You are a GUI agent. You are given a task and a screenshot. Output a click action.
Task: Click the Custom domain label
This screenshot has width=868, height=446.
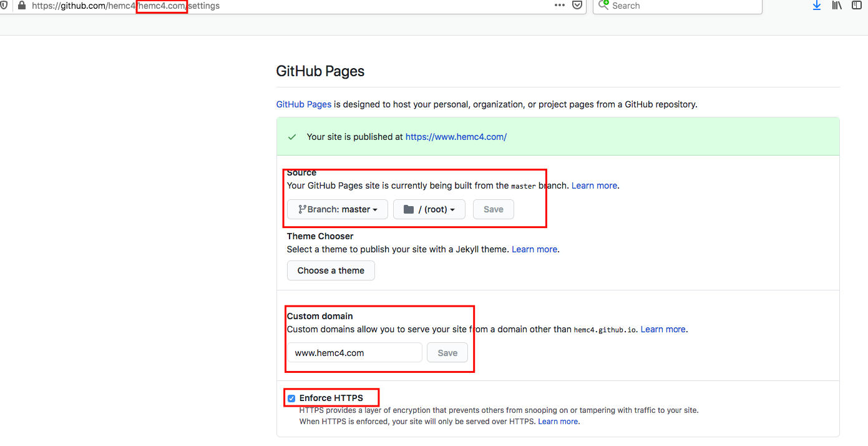[320, 316]
